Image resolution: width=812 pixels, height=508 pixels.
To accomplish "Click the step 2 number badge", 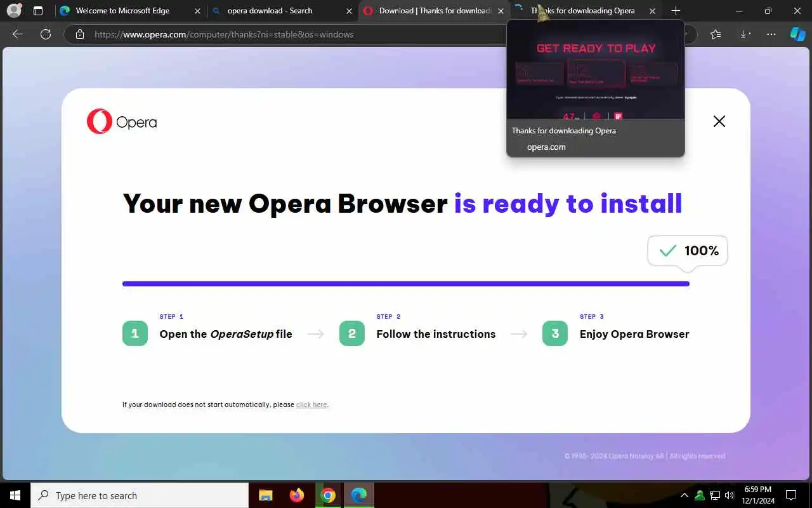I will (x=352, y=333).
